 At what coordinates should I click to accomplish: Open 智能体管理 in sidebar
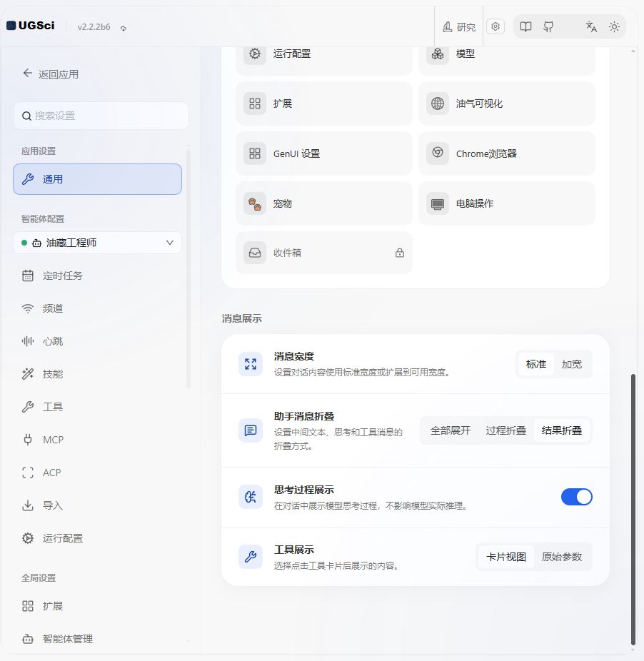click(x=97, y=639)
